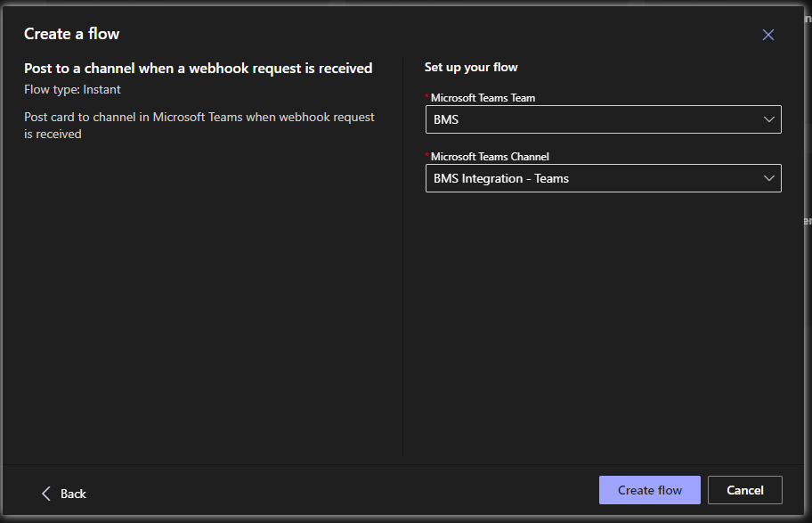Click the red asterisk beside Microsoft Teams Channel

[x=428, y=155]
